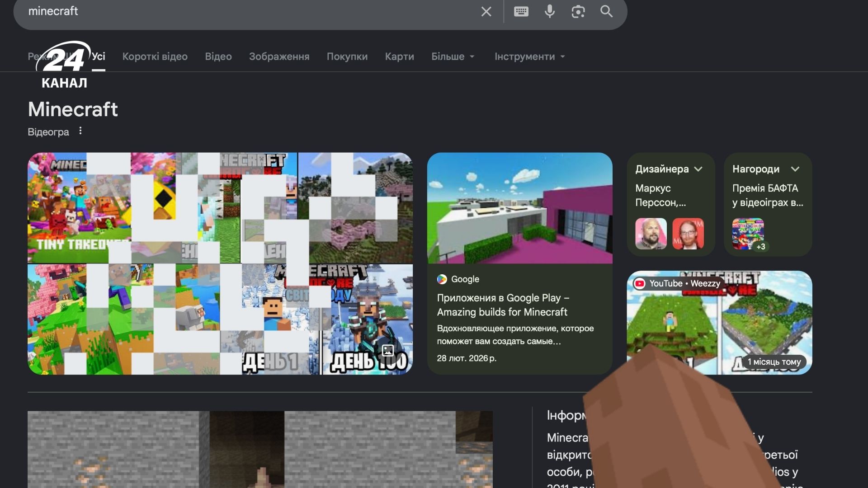Viewport: 868px width, 488px height.
Task: Click the Премія БАФТА у відеоіграх text
Action: click(768, 195)
